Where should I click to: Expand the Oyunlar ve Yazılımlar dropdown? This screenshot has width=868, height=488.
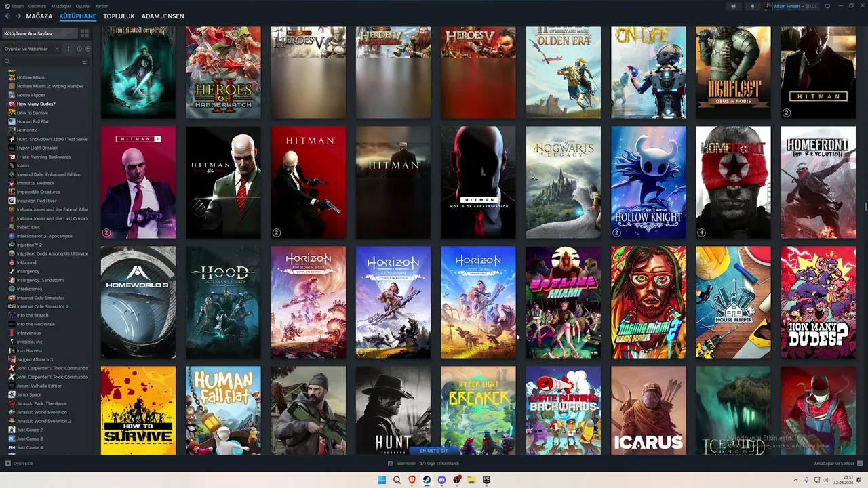coord(32,49)
